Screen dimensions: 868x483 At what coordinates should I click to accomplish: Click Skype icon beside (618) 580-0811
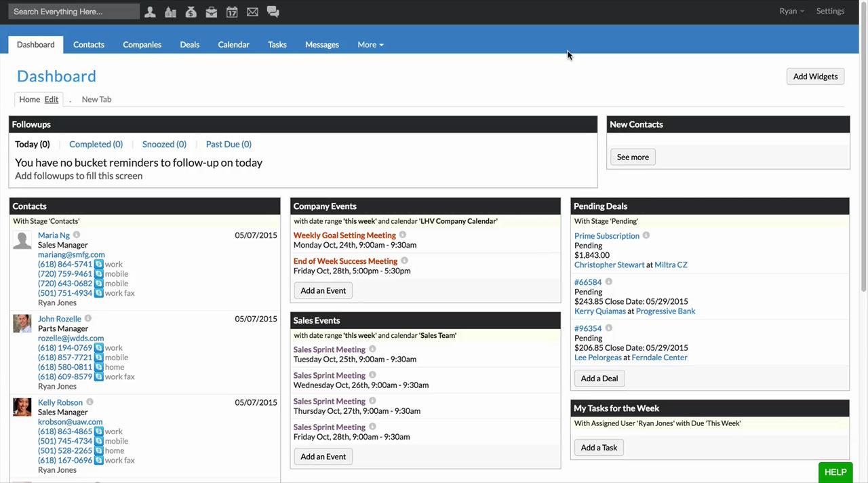99,367
